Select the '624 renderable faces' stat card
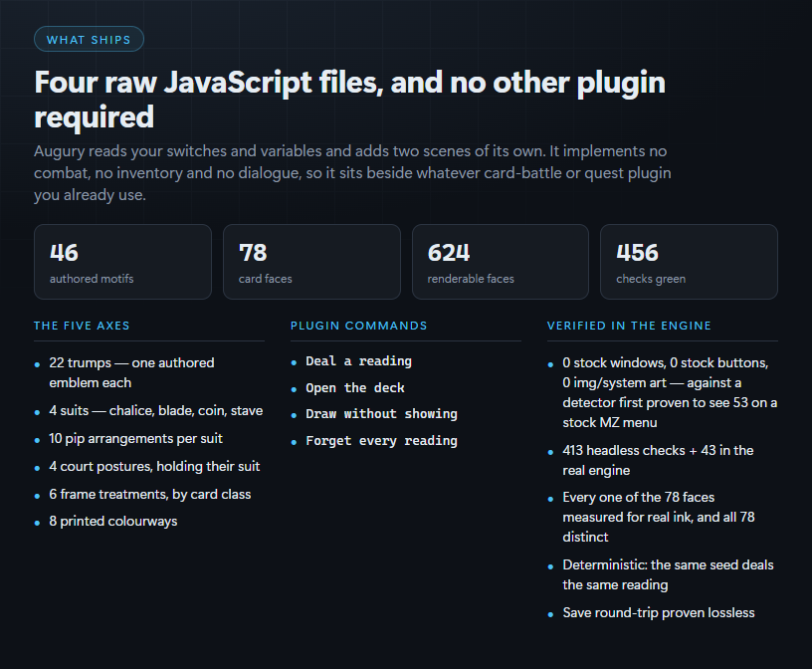812x669 pixels. pyautogui.click(x=501, y=262)
